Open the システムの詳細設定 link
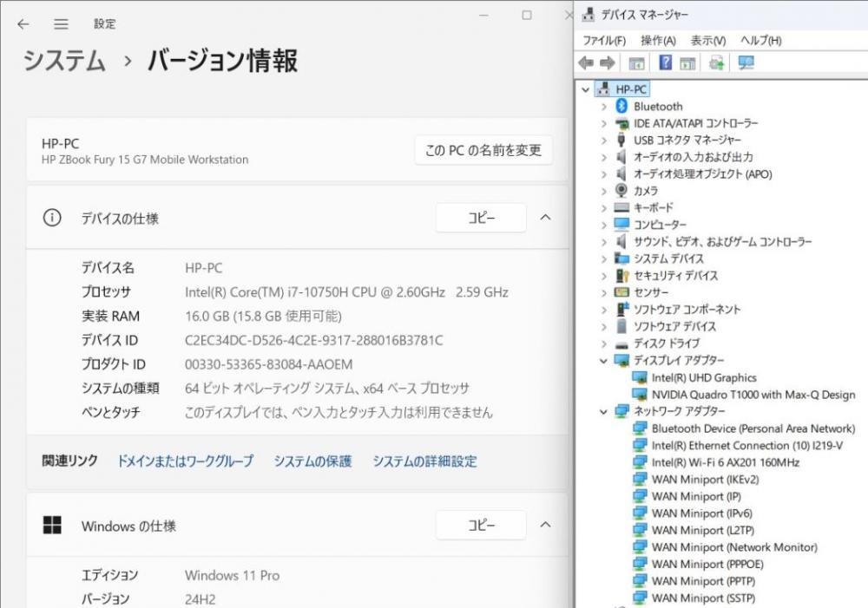 coord(424,461)
